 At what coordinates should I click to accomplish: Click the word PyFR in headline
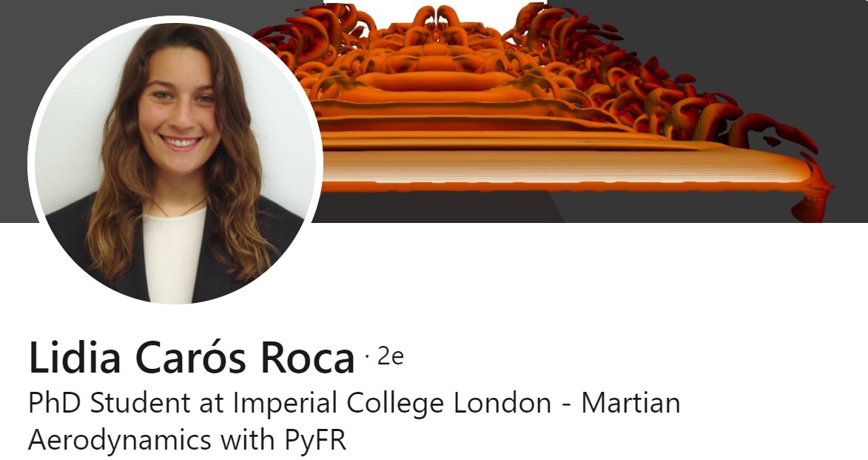coord(315,441)
